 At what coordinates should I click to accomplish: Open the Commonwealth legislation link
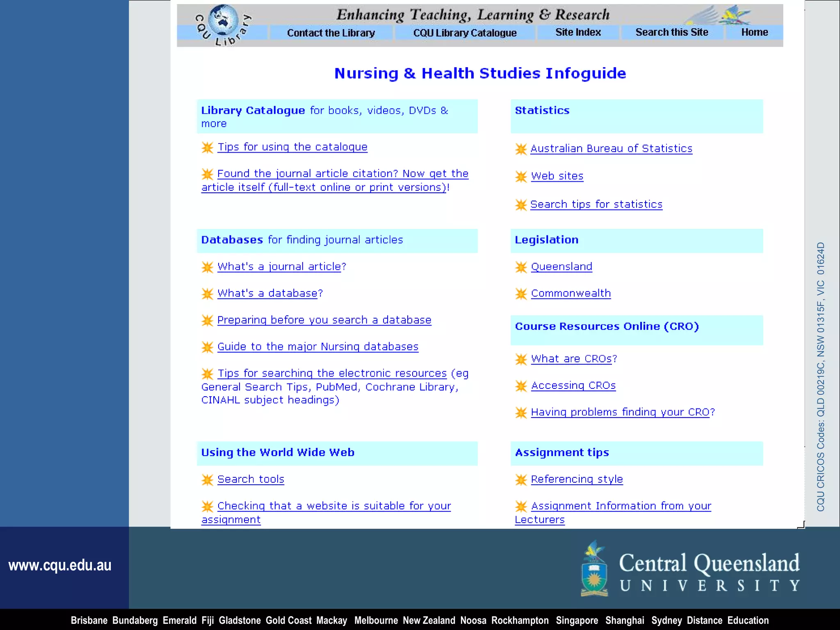(x=571, y=293)
